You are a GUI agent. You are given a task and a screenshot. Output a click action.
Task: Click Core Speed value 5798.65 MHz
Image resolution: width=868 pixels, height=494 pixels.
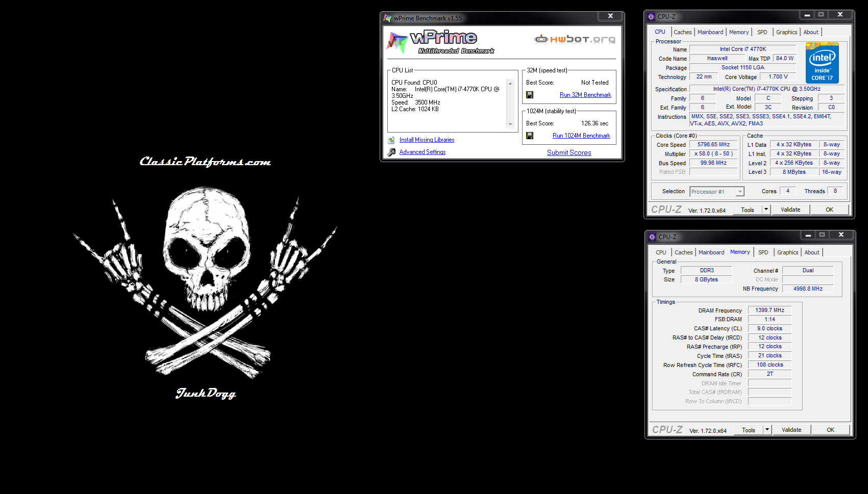(713, 145)
